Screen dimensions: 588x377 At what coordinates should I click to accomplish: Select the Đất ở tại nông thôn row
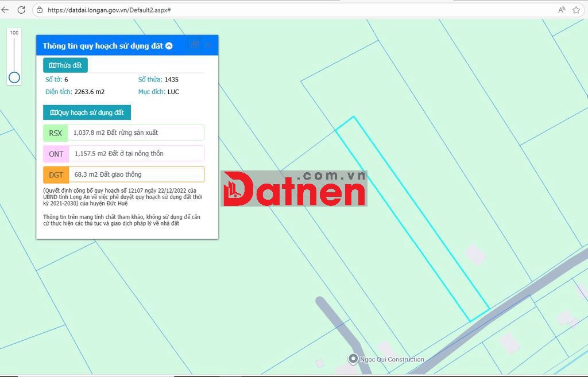(x=136, y=154)
